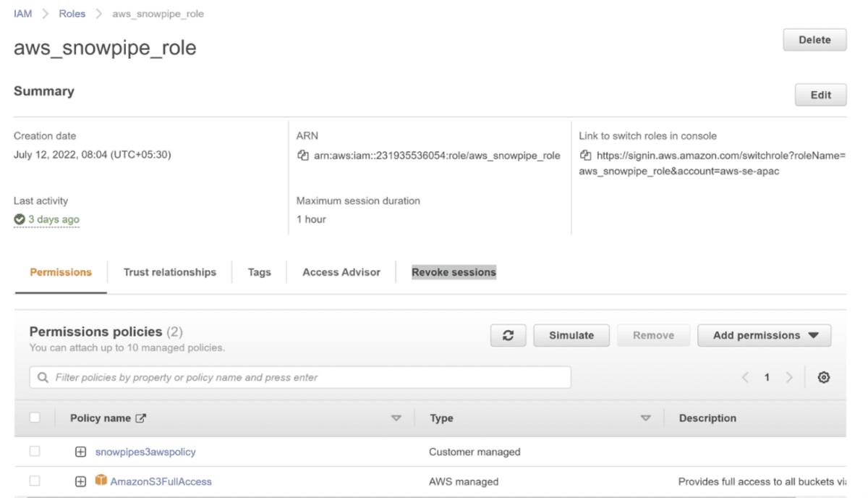Click the external link icon beside Policy name
The width and height of the screenshot is (868, 498).
click(x=139, y=418)
